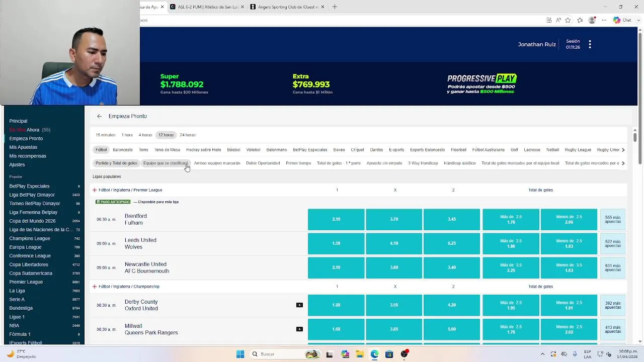The height and width of the screenshot is (362, 644).
Task: Choose Ambos equipos marcarán market
Action: tap(217, 163)
